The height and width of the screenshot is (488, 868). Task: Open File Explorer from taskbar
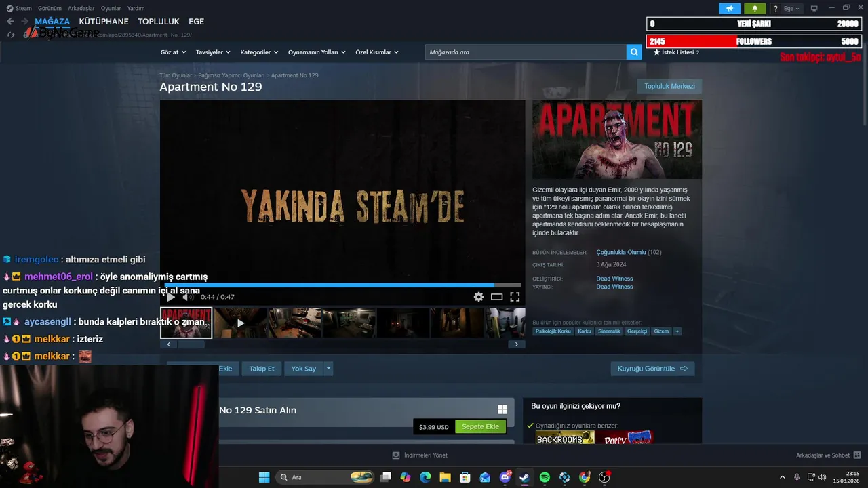(445, 477)
